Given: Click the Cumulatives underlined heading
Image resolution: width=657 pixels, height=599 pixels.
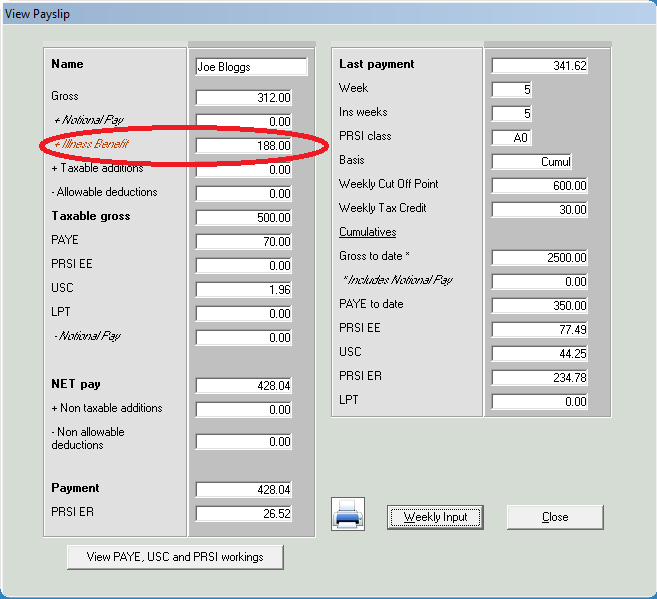Looking at the screenshot, I should 367,232.
